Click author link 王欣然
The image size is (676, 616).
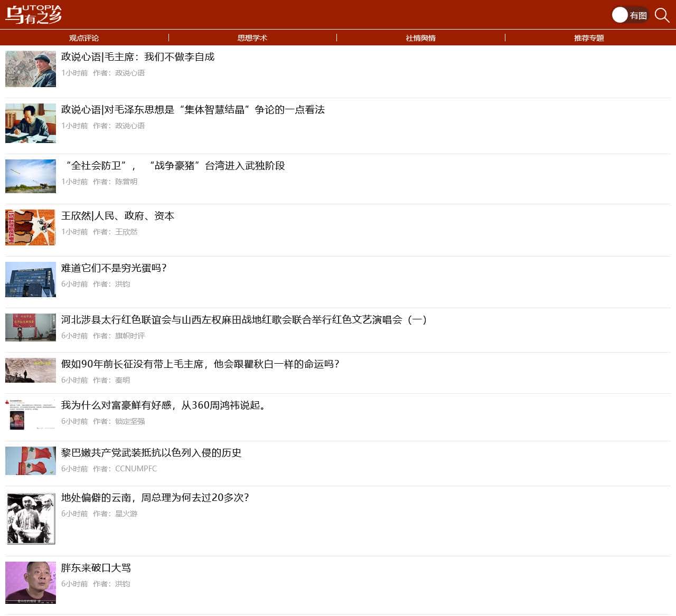126,232
